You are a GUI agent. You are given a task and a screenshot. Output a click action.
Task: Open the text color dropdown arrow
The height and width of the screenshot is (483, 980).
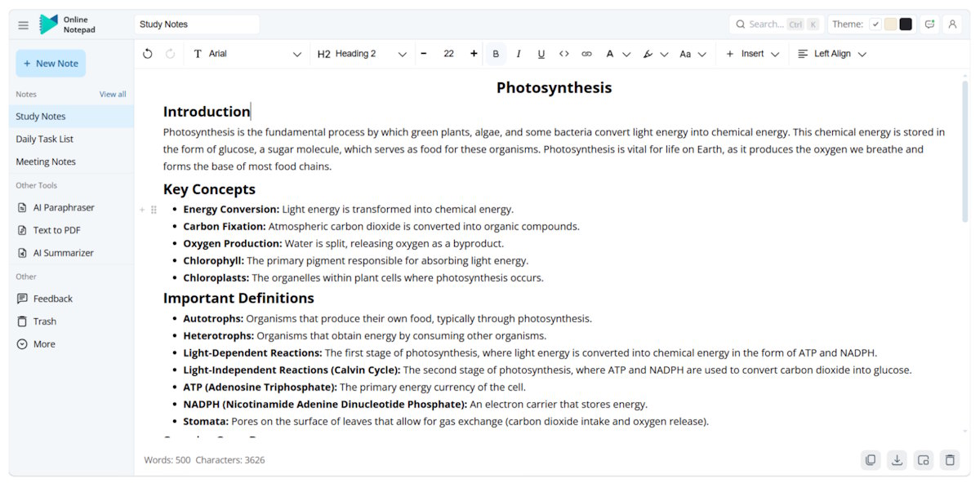[626, 55]
